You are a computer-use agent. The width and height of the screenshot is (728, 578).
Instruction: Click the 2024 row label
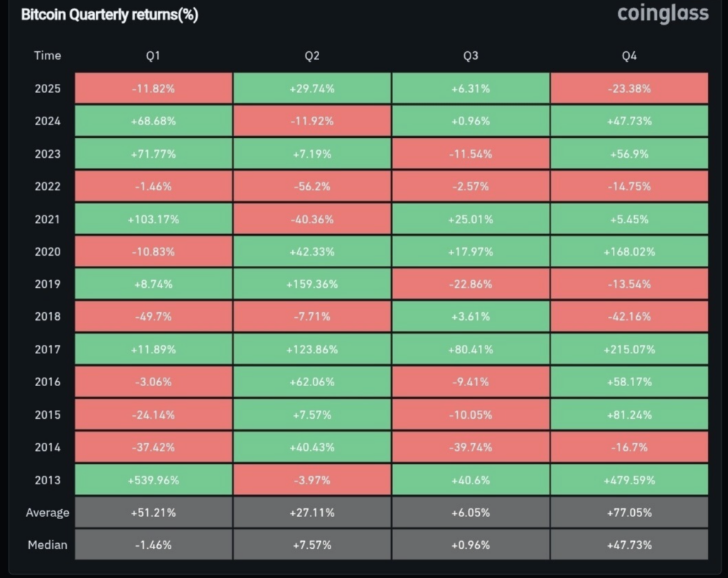coord(48,121)
